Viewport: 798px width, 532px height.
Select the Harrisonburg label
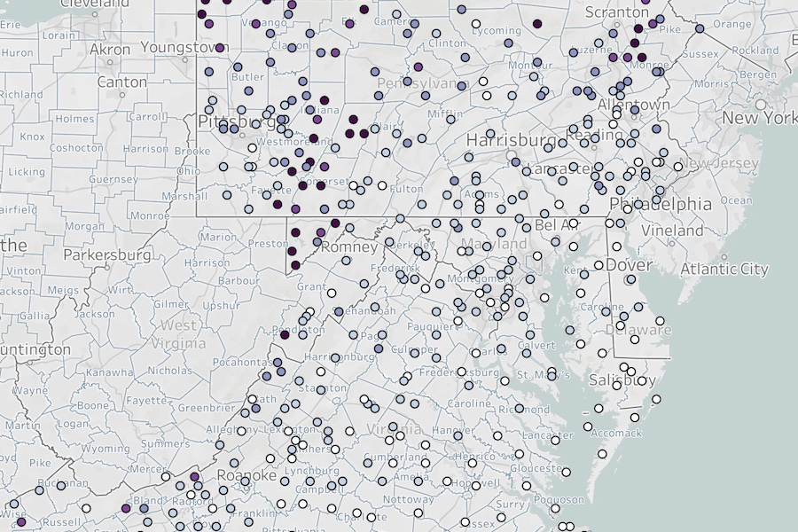coord(340,356)
